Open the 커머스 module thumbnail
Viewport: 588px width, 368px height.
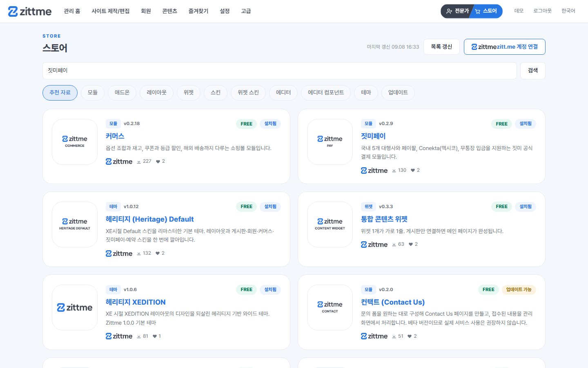coord(75,142)
